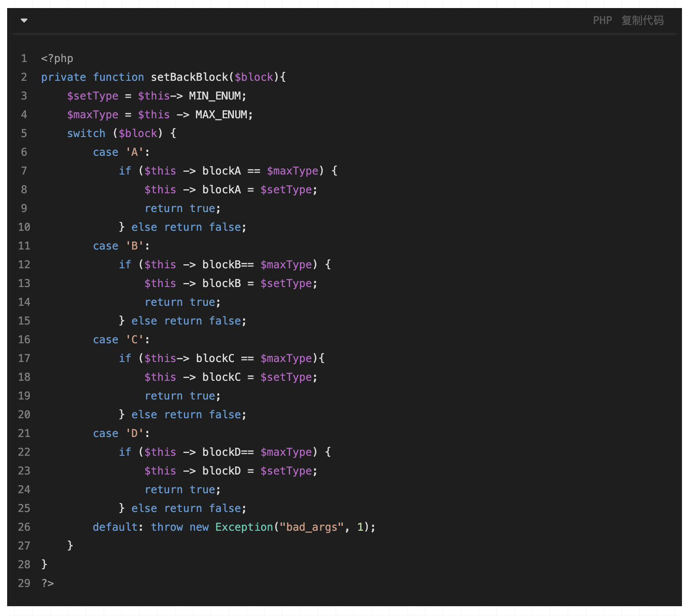Click the throw keyword

tap(167, 527)
